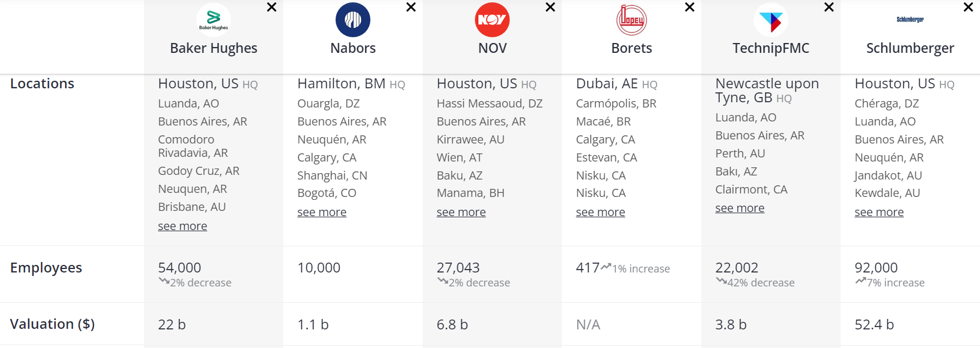Remove Baker Hughes from comparison

(x=272, y=8)
